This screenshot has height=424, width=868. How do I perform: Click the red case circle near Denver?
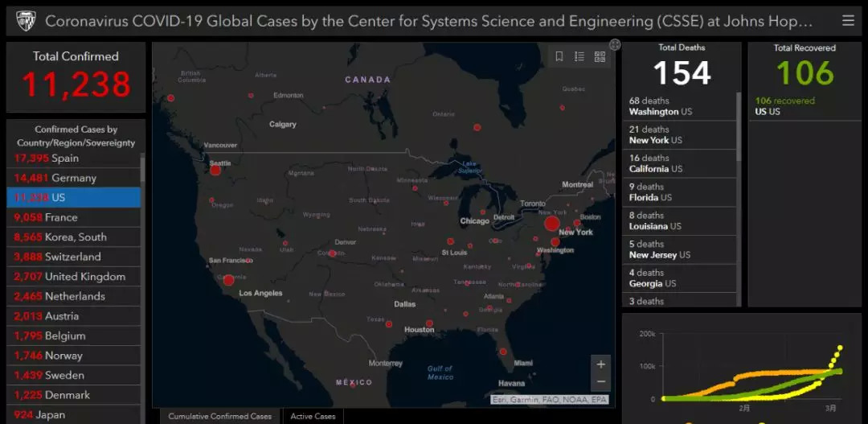click(332, 253)
